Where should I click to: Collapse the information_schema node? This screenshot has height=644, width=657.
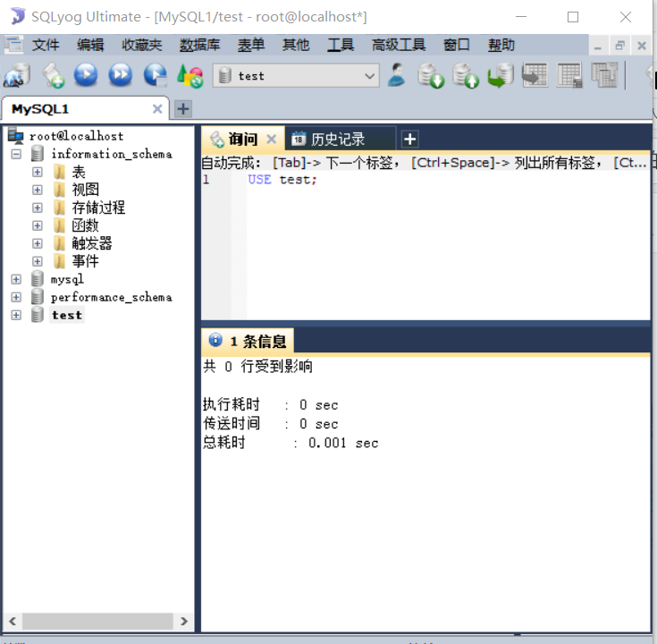16,154
